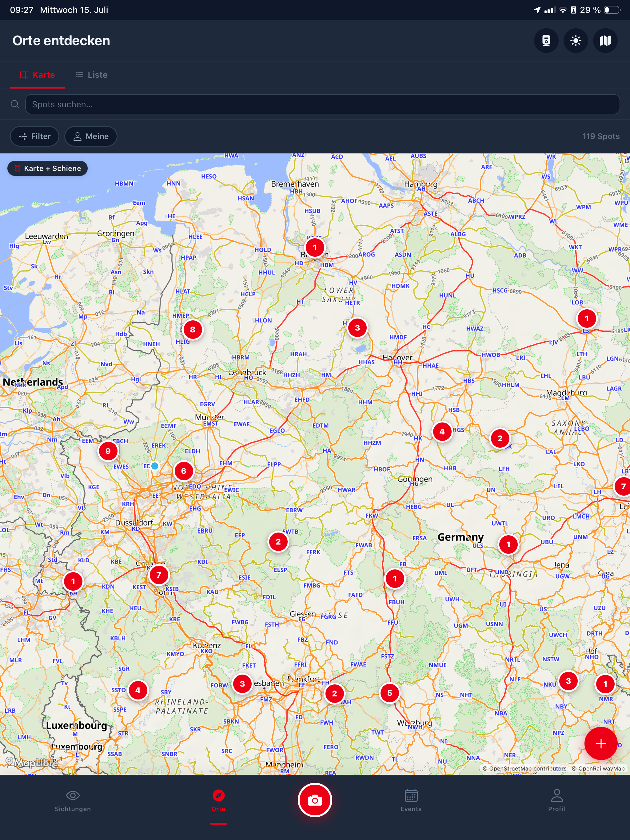Tap the train icon in header
This screenshot has height=840, width=630.
(546, 41)
